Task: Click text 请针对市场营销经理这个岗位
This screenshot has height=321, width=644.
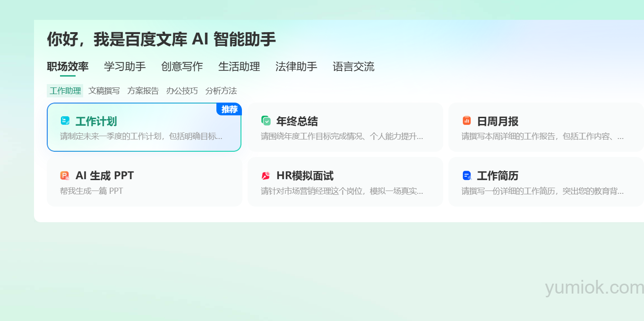Action: point(312,191)
